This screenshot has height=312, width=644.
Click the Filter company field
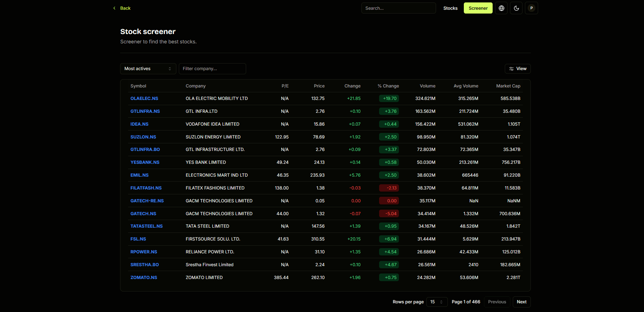212,69
